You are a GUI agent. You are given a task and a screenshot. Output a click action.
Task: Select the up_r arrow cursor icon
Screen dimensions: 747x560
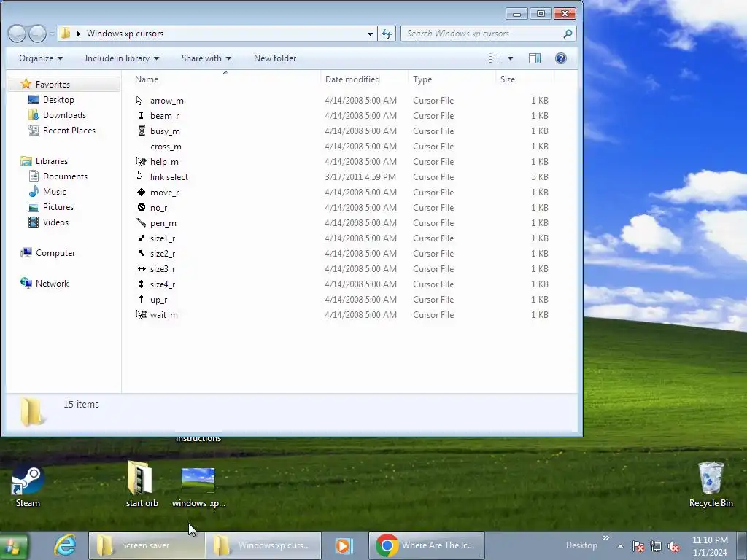click(141, 299)
